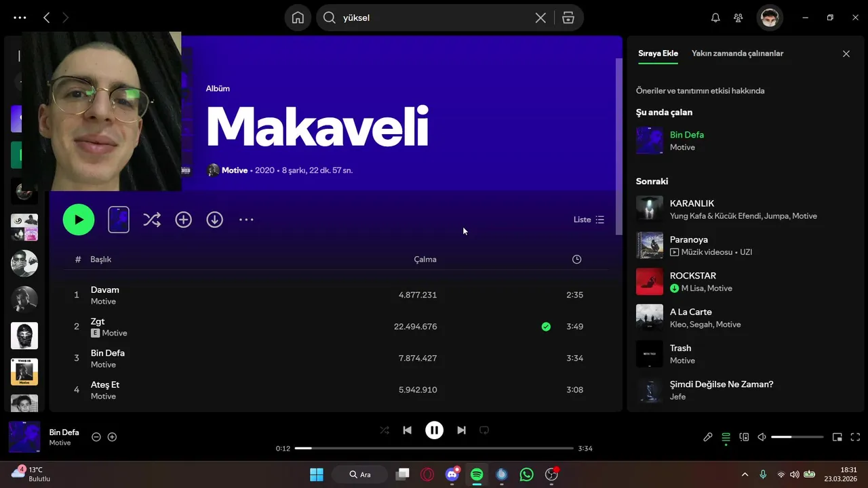
Task: Open Discord from the taskbar
Action: 452,474
